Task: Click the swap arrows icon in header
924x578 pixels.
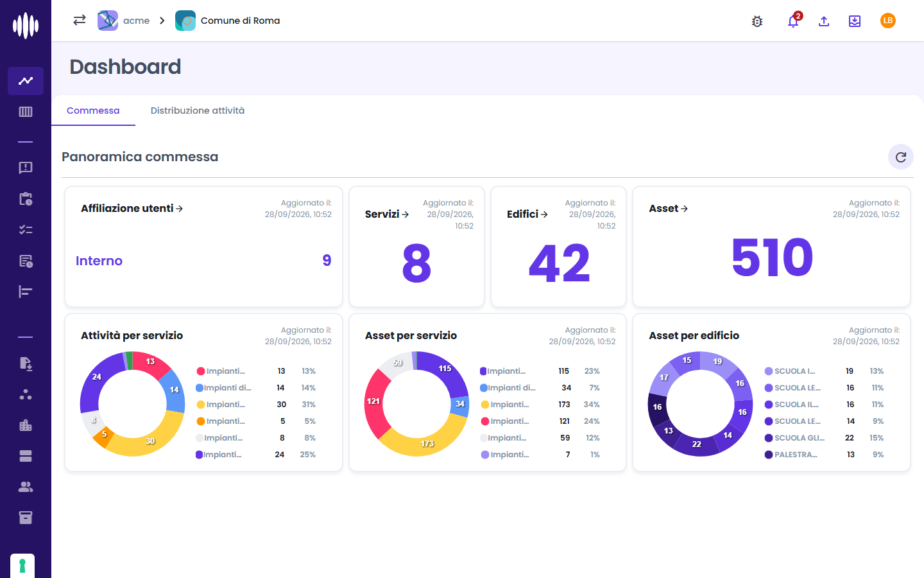Action: (x=80, y=21)
